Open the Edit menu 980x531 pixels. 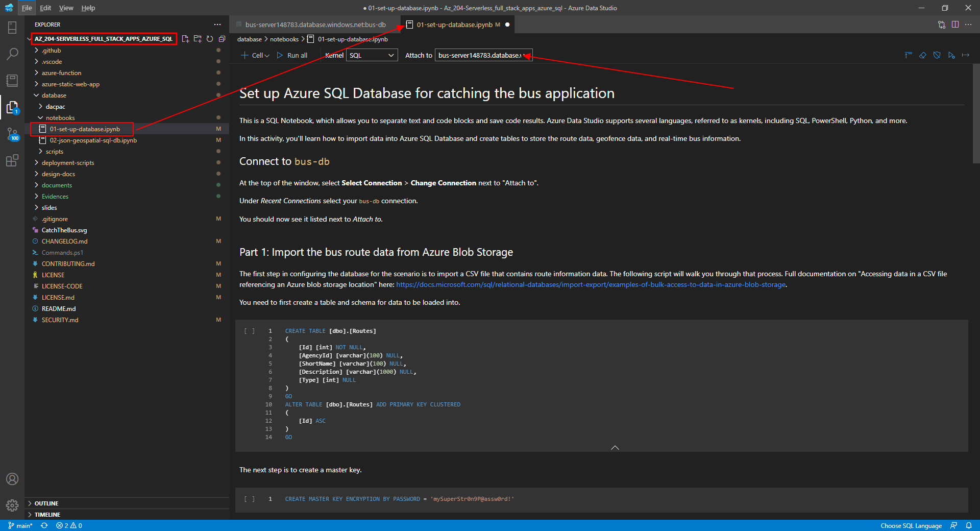coord(45,8)
